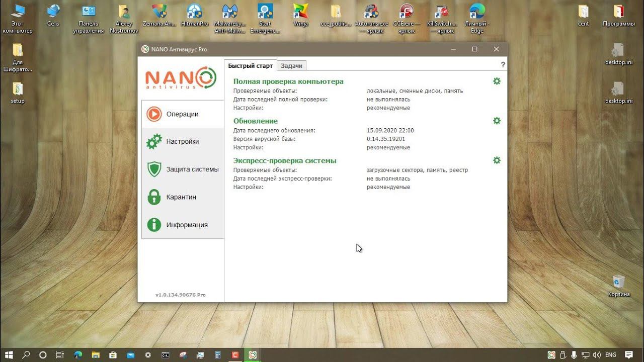This screenshot has height=362, width=644.
Task: Show the Информация section in NANO sidebar
Action: tap(183, 225)
